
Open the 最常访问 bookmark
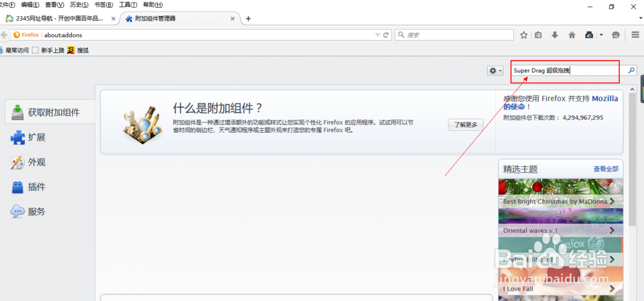[14, 50]
